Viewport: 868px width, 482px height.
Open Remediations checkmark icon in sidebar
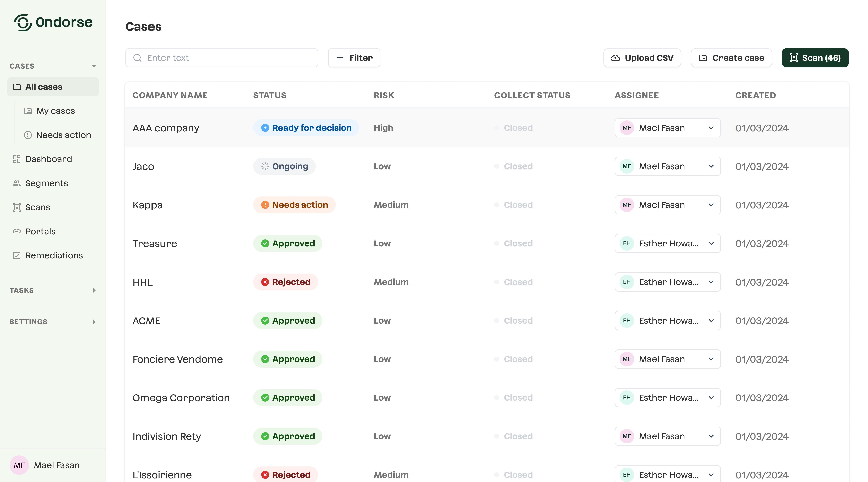click(x=17, y=255)
